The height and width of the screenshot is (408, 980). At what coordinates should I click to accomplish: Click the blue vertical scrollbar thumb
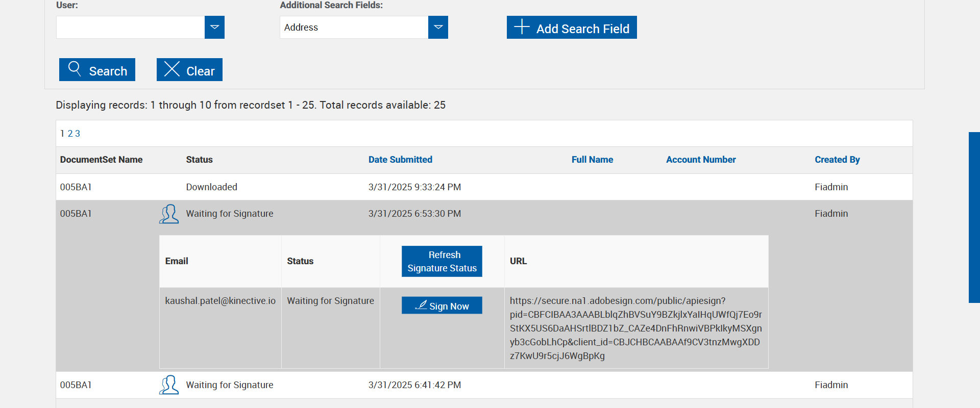[974, 217]
